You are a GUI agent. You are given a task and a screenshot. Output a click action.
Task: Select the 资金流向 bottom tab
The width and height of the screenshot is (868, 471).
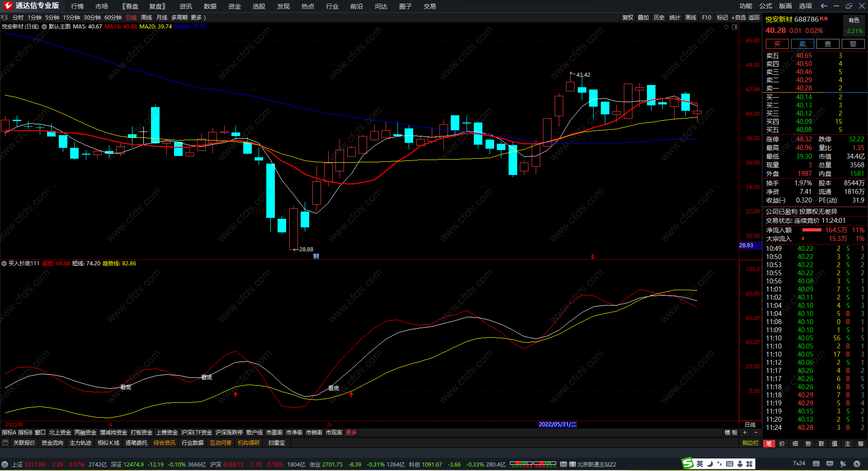pos(52,443)
